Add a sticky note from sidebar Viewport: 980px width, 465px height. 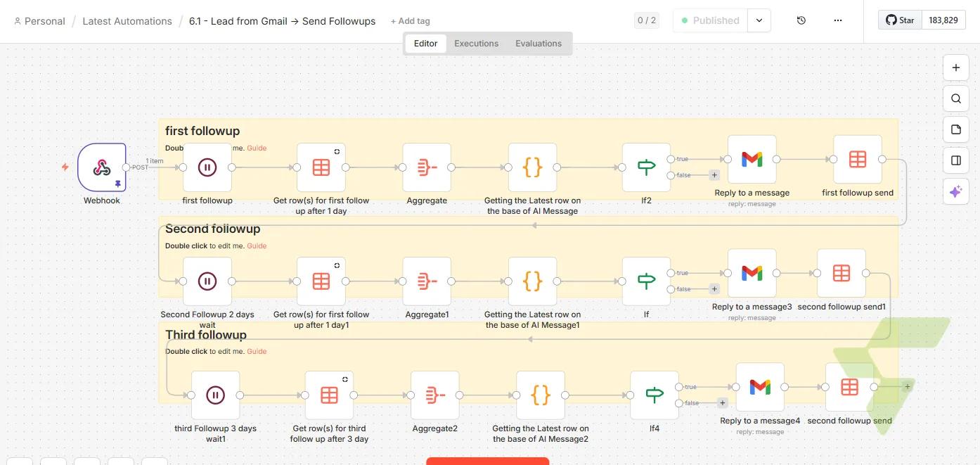956,129
